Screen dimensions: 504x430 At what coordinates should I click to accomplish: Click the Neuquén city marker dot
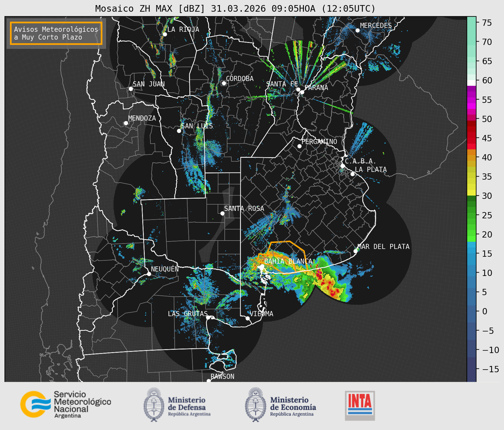pyautogui.click(x=149, y=274)
